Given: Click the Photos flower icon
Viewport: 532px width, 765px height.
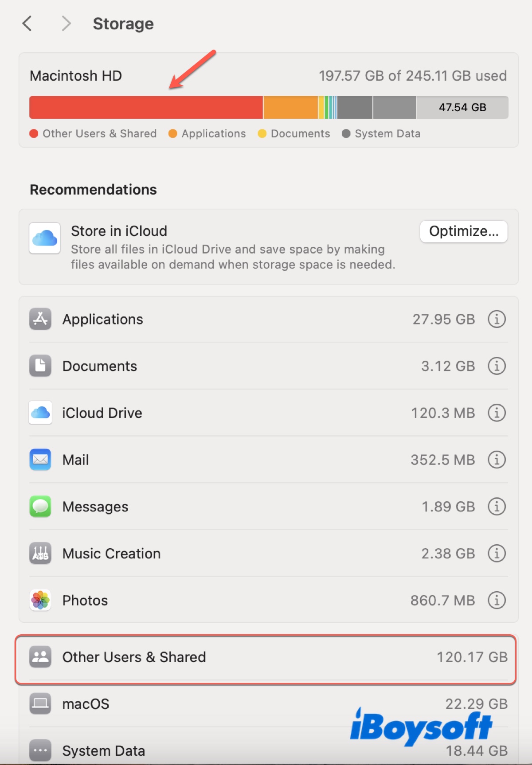Looking at the screenshot, I should (40, 601).
